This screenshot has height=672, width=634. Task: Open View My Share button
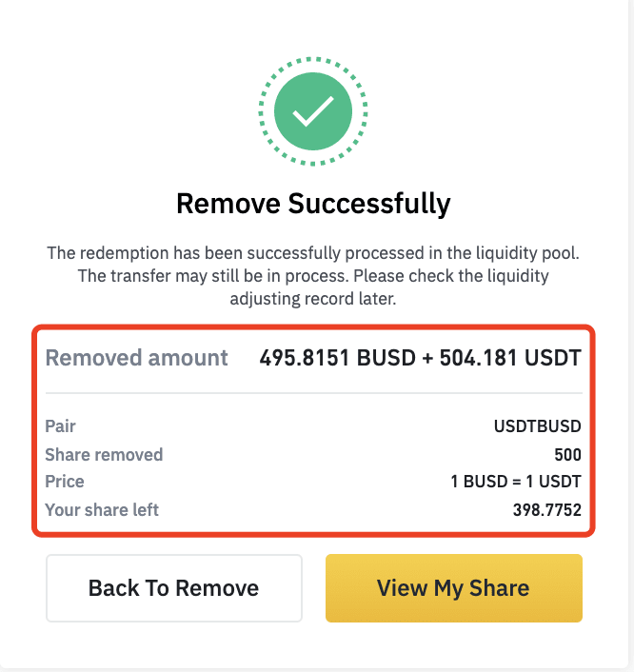454,588
